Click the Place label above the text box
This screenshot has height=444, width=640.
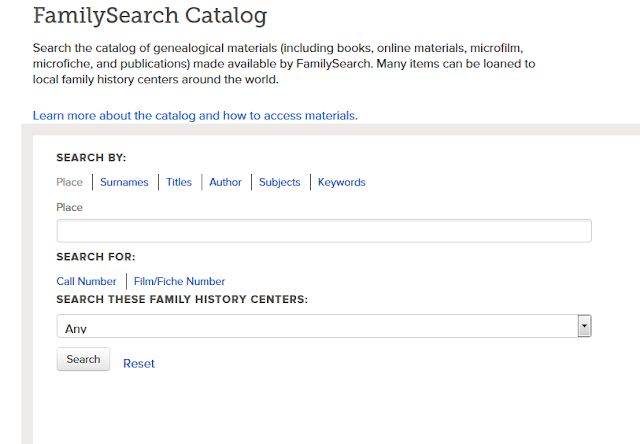click(70, 207)
